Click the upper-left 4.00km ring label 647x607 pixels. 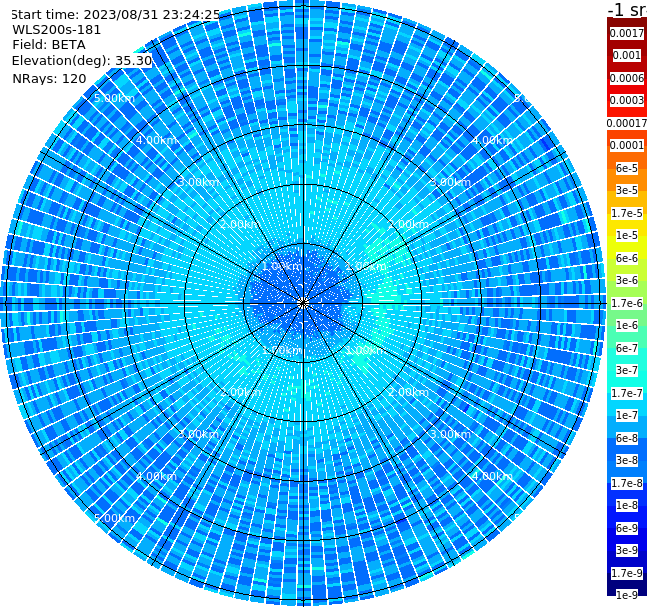pos(156,140)
